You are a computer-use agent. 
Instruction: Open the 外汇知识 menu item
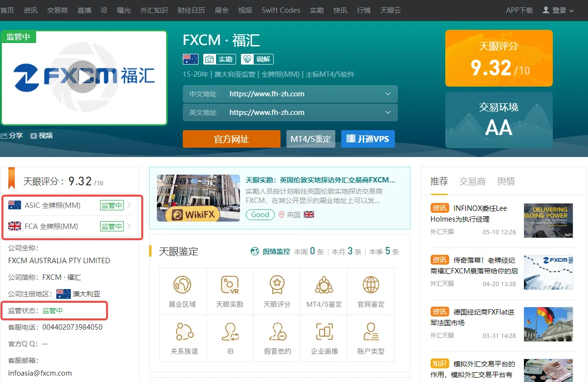click(154, 10)
